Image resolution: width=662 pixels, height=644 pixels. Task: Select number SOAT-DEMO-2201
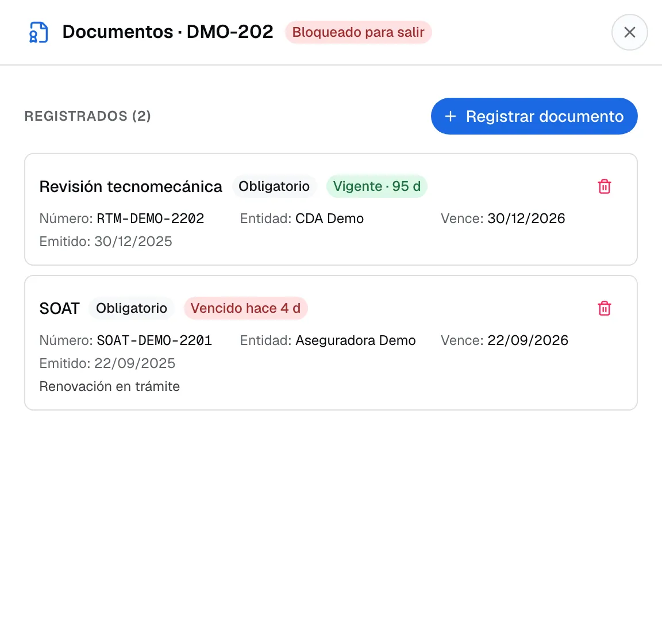[154, 340]
